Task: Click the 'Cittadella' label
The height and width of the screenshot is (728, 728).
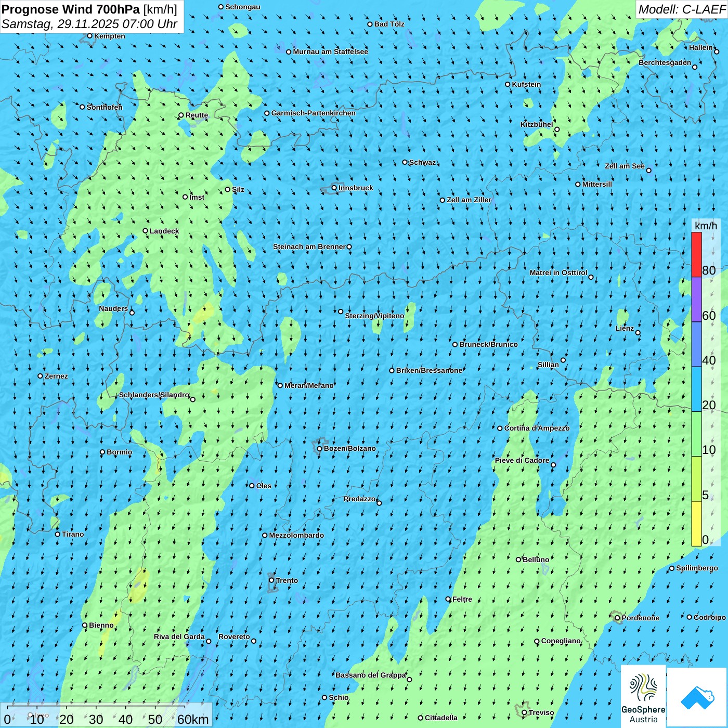Action: coord(441,718)
